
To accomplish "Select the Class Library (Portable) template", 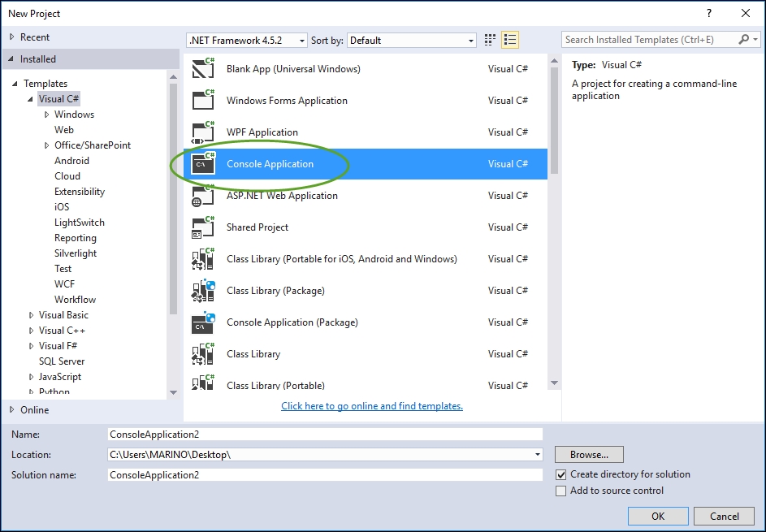I will pyautogui.click(x=366, y=383).
